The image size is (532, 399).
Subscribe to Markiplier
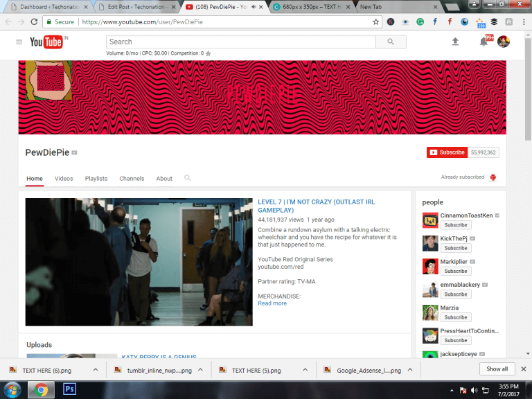tap(456, 271)
